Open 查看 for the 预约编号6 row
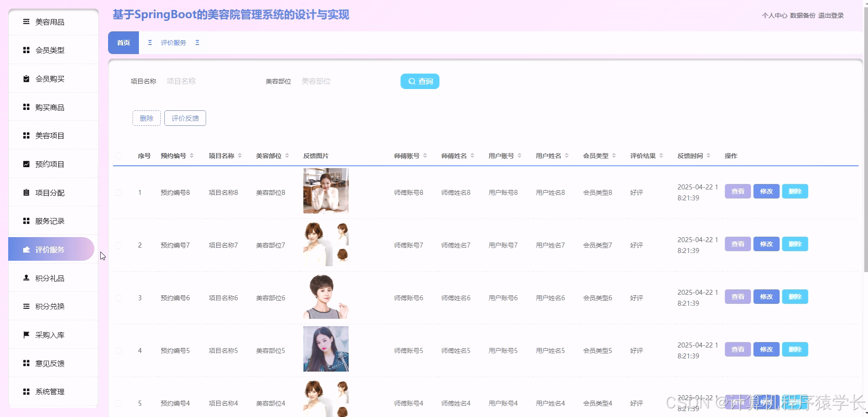868x417 pixels. pos(738,297)
